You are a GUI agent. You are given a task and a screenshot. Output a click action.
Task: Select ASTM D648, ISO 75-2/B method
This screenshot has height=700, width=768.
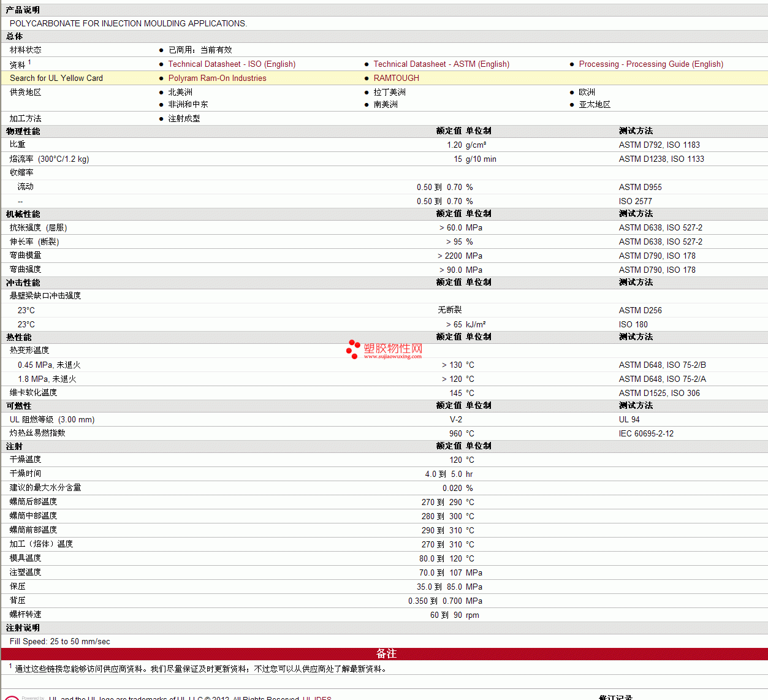(663, 365)
